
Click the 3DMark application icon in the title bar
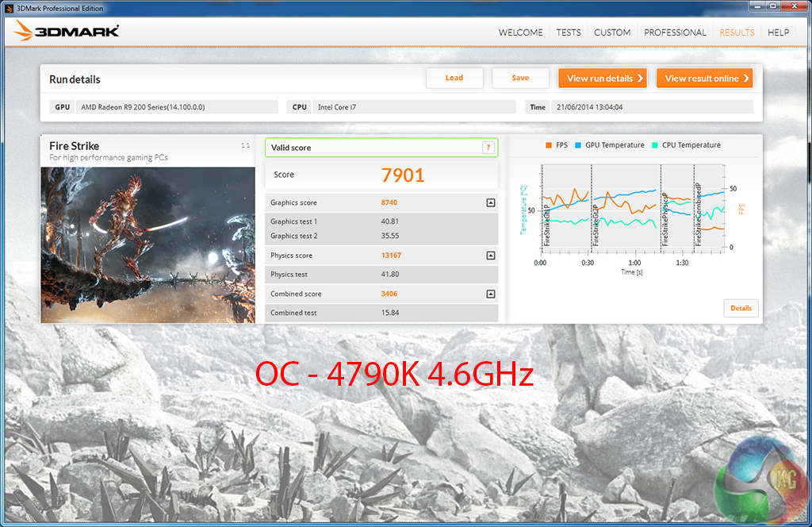coord(8,6)
